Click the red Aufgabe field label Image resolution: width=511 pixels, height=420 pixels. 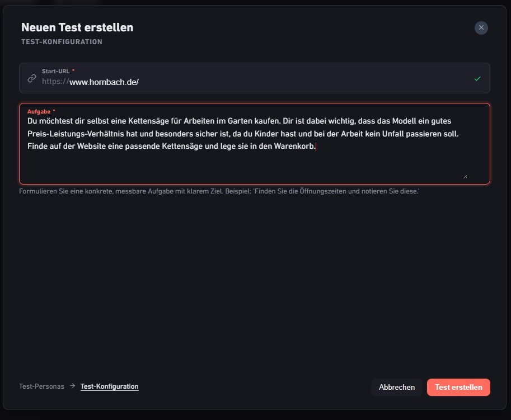coord(39,112)
